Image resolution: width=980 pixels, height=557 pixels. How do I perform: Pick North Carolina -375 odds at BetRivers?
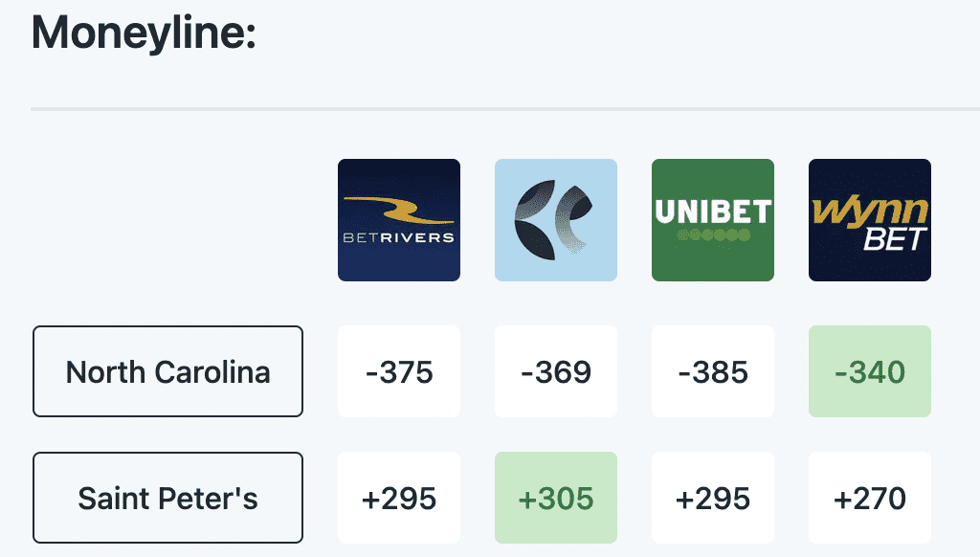[x=399, y=371]
